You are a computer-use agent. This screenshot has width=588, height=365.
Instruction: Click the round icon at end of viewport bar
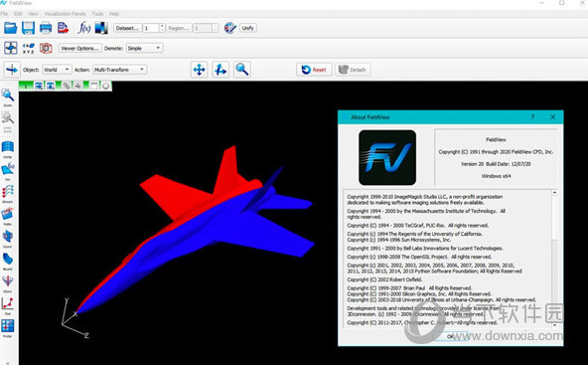(x=105, y=86)
